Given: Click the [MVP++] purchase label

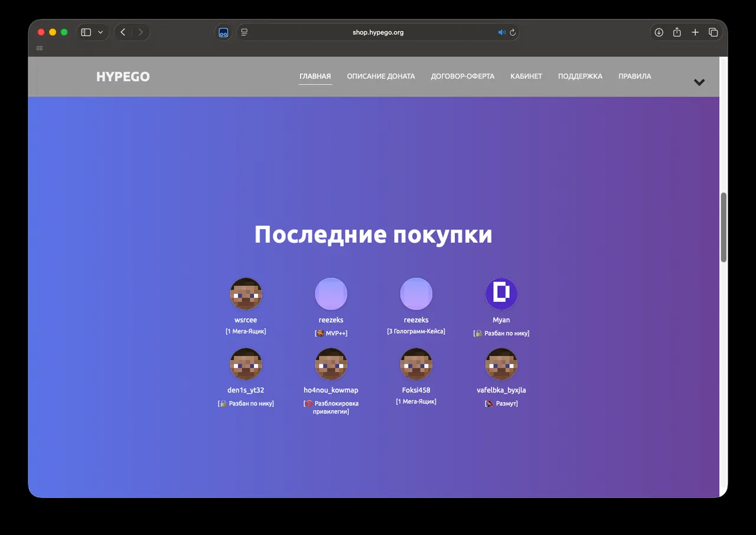Looking at the screenshot, I should 331,333.
